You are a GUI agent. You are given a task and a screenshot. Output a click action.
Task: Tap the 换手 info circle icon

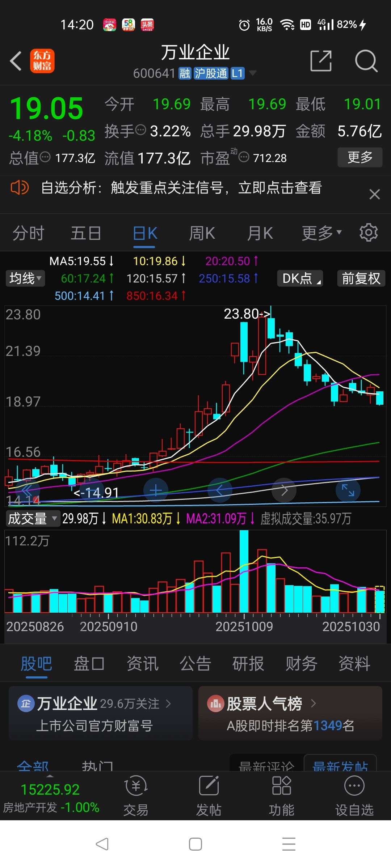click(140, 129)
